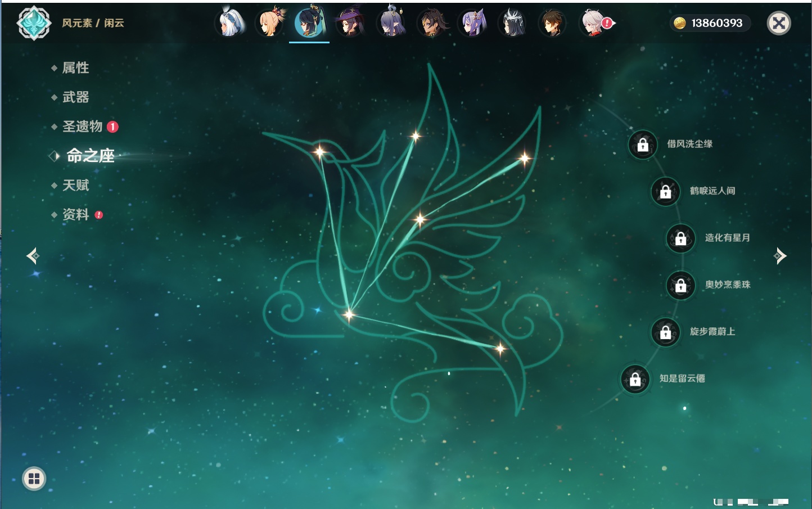Switch to the 天赋 talents menu
Image resolution: width=812 pixels, height=509 pixels.
tap(75, 186)
